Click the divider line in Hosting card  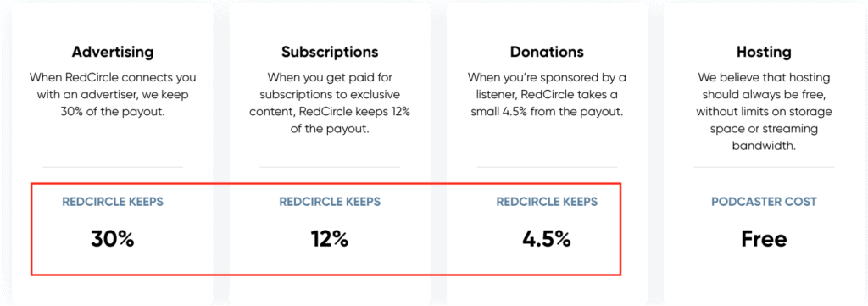point(764,166)
